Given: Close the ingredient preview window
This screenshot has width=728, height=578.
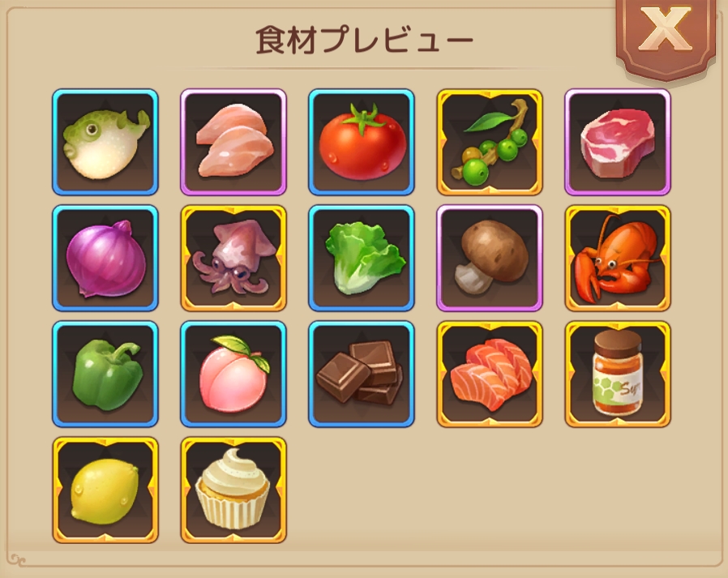Looking at the screenshot, I should (666, 36).
